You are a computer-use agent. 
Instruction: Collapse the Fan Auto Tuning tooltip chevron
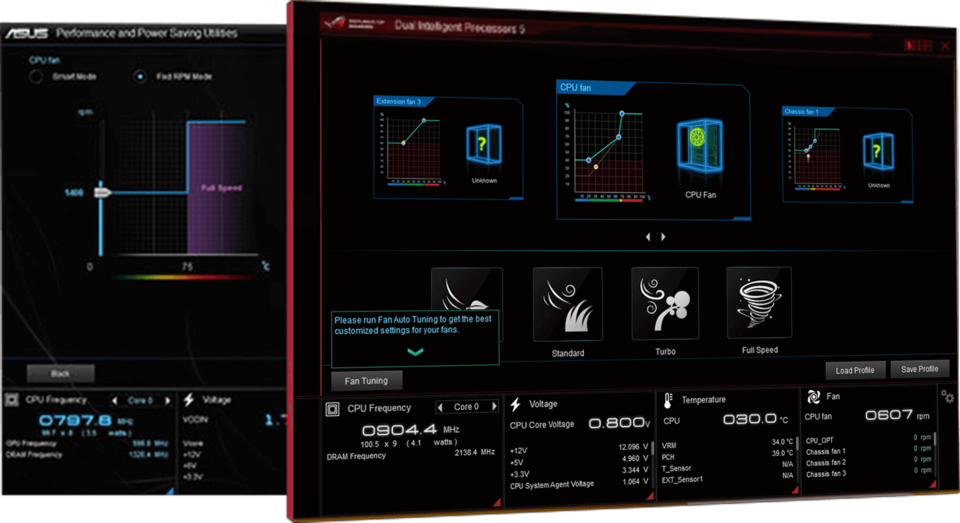[415, 352]
